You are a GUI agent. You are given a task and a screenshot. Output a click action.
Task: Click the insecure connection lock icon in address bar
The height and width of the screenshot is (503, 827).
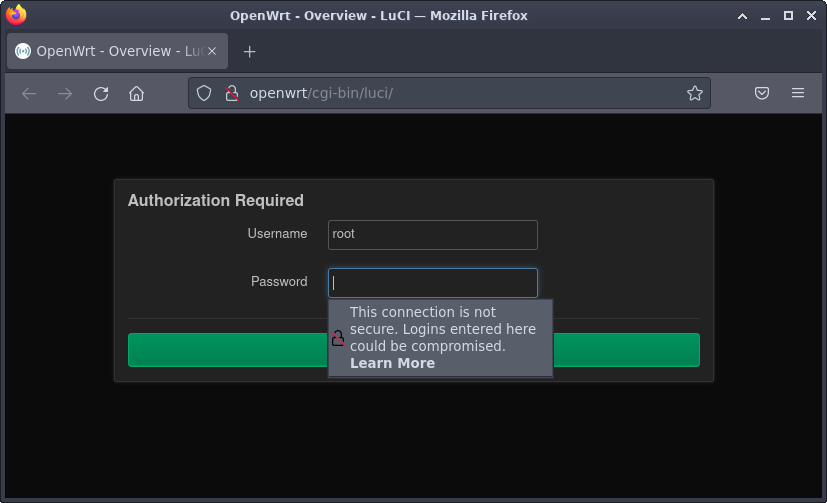(231, 93)
